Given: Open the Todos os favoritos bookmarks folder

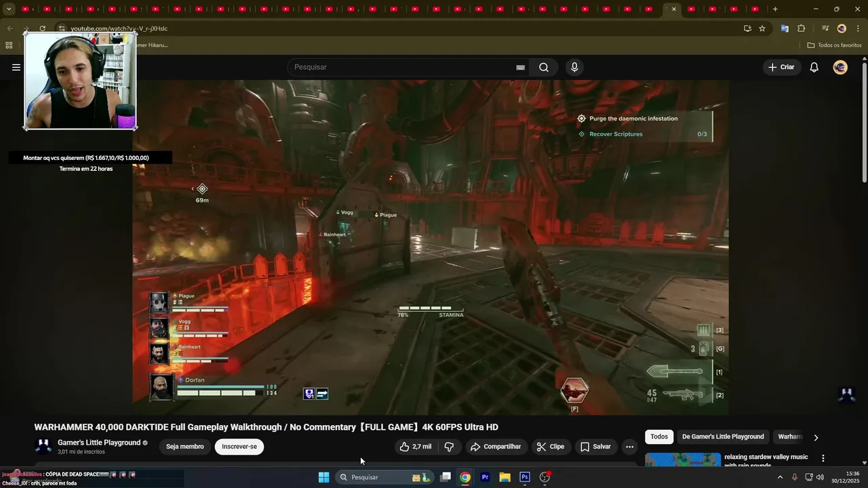Looking at the screenshot, I should tap(834, 45).
